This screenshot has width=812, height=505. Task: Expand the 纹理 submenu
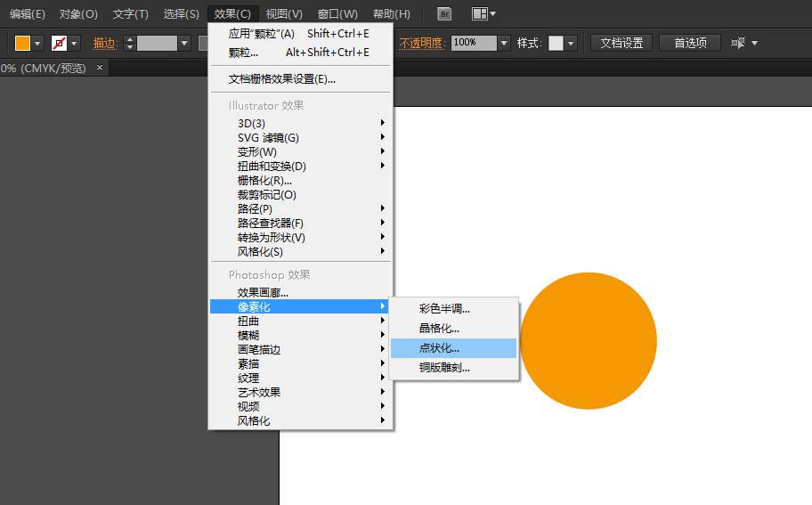click(x=300, y=379)
